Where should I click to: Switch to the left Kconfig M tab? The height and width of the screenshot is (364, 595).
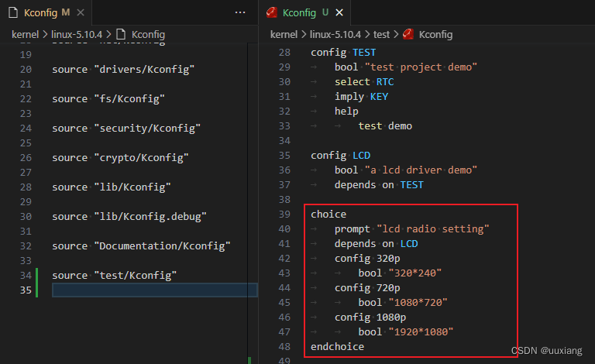pyautogui.click(x=46, y=12)
